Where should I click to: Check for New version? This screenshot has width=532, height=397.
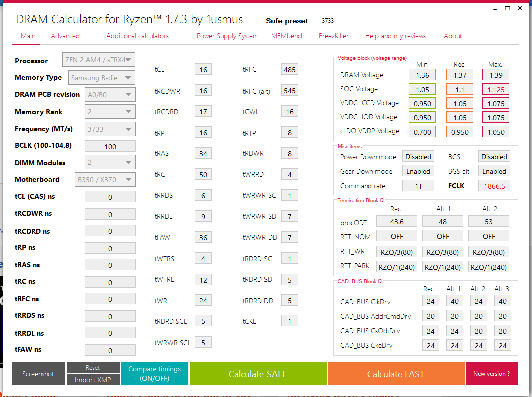point(492,373)
